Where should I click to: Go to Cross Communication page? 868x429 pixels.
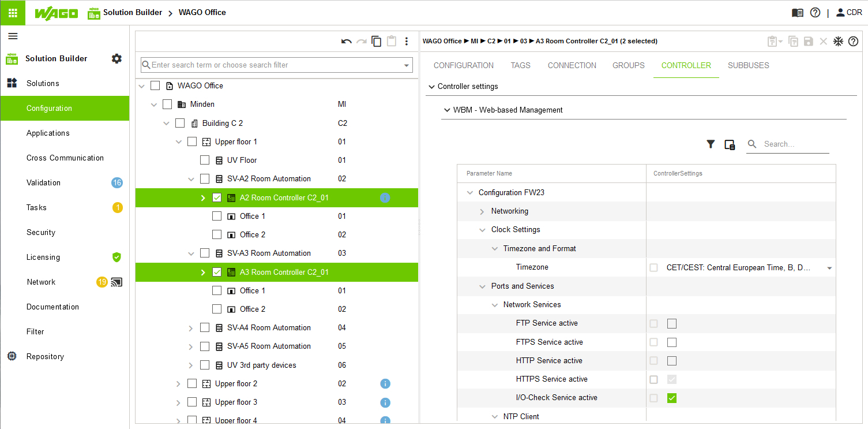pos(65,158)
